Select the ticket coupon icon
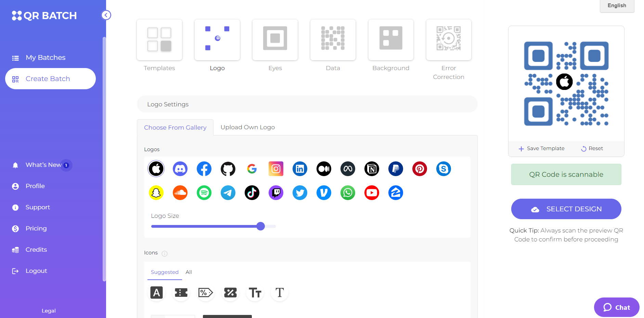The image size is (644, 318). (x=181, y=293)
